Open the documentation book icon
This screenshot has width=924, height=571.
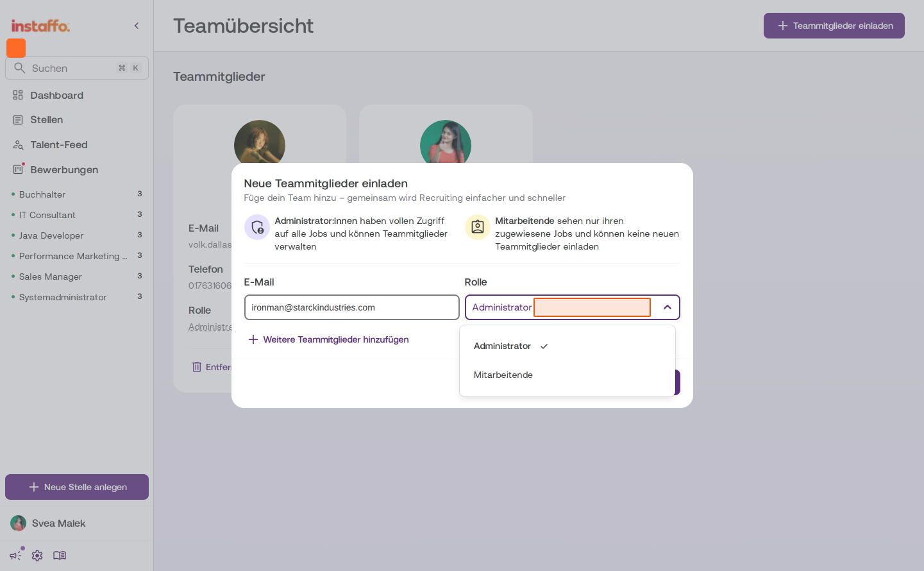point(60,556)
